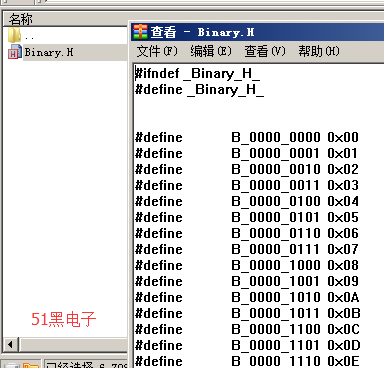Click the 0x0D value
This screenshot has height=368, width=384.
tap(344, 345)
